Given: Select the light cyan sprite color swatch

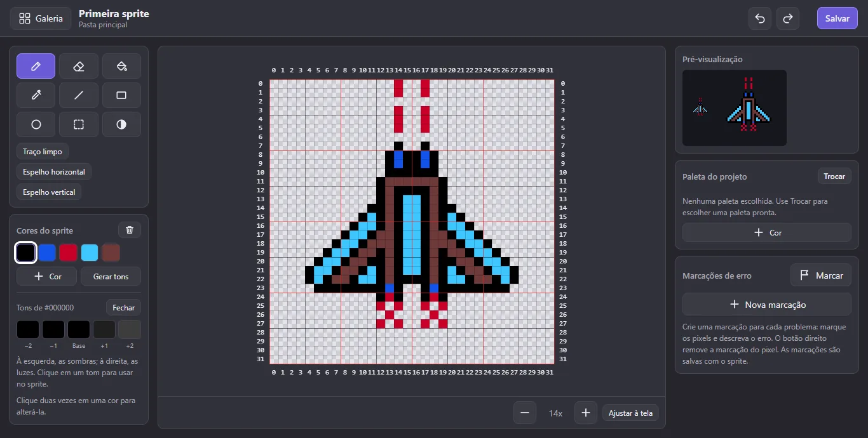Looking at the screenshot, I should tap(90, 253).
